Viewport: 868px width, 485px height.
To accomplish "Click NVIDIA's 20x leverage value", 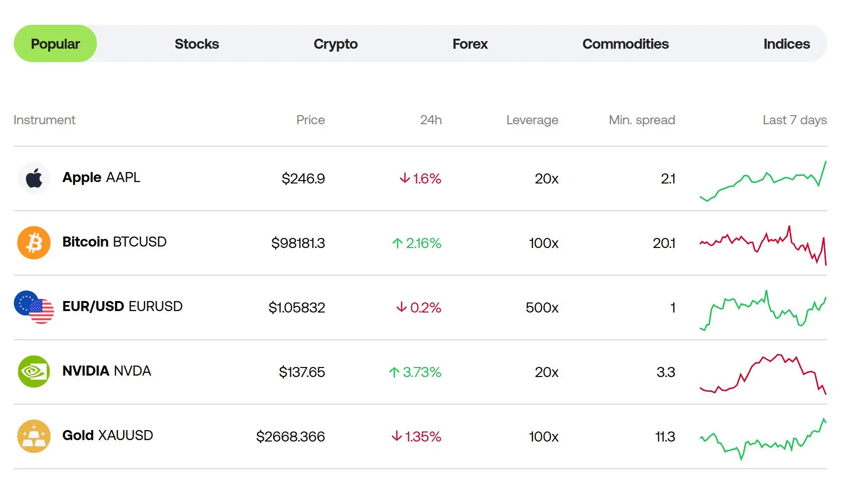I will point(547,372).
